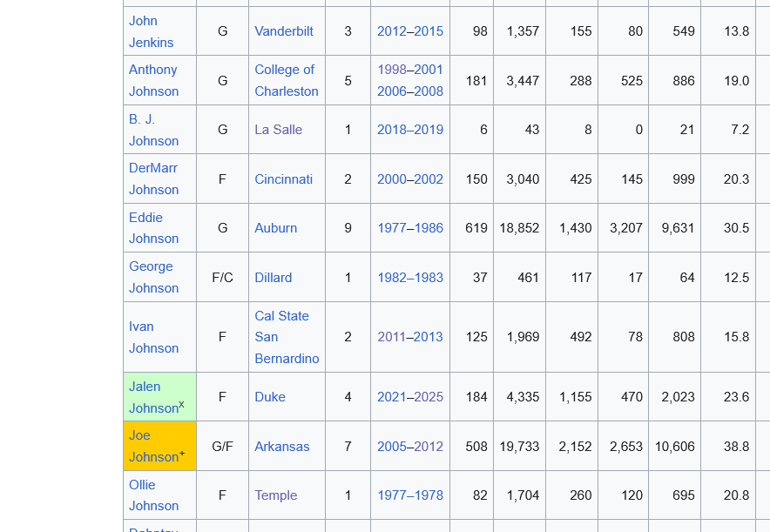Visit the Cal State San Bernardino link
The image size is (770, 532).
click(281, 337)
